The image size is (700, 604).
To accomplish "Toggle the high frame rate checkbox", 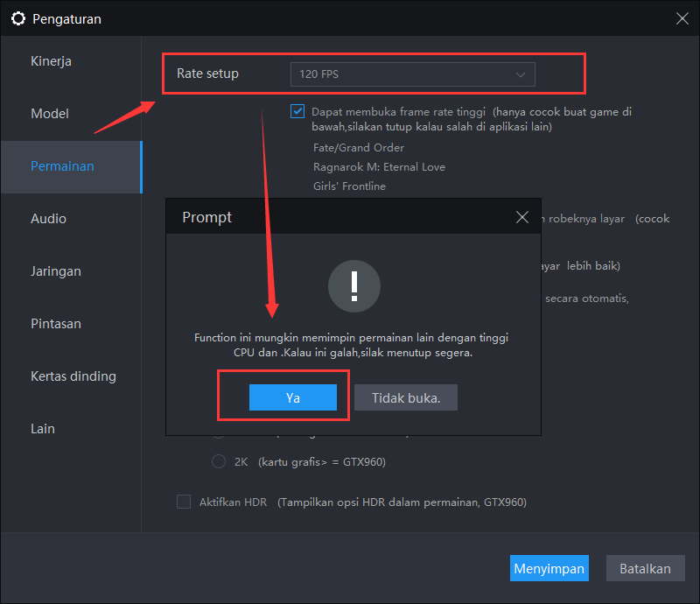I will click(x=297, y=112).
